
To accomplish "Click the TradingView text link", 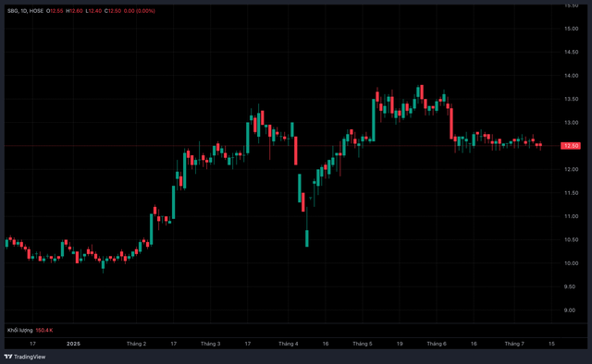I will (30, 357).
